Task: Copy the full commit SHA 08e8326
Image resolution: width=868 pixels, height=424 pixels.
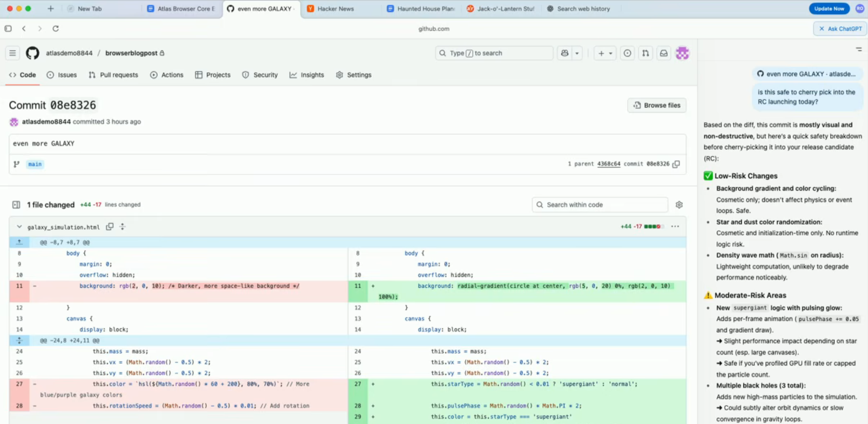Action: coord(676,164)
